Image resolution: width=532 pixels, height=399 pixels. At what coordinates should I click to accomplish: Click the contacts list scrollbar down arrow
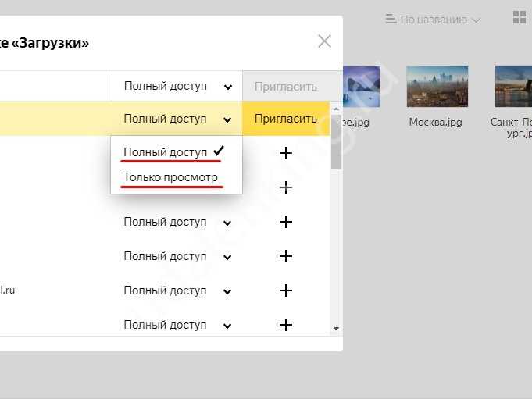click(336, 328)
